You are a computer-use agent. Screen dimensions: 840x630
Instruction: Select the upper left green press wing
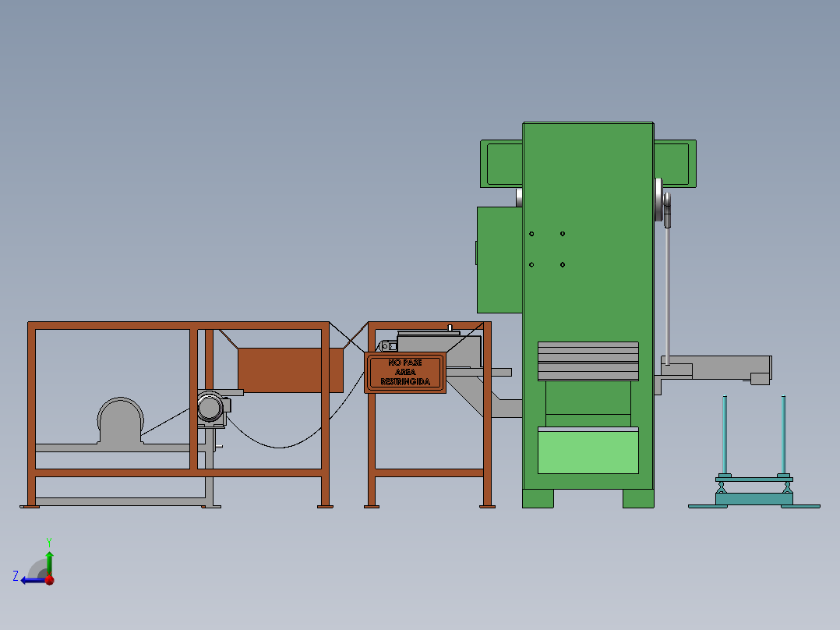point(502,164)
